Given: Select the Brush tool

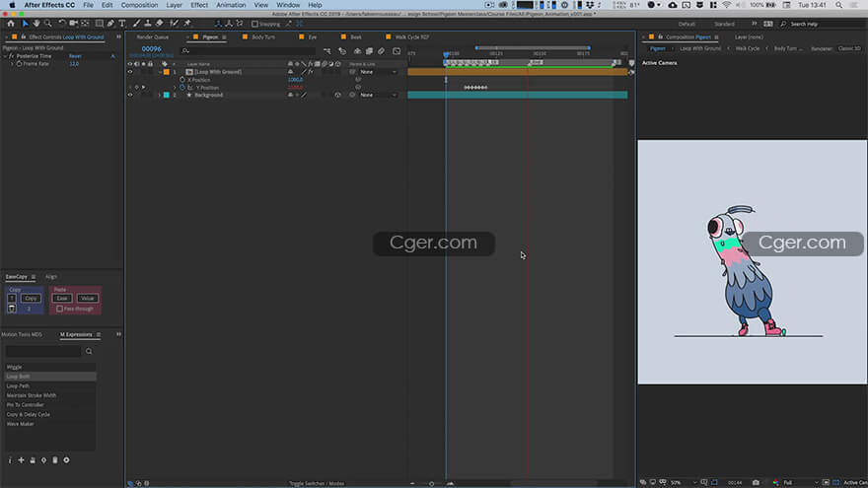Looking at the screenshot, I should (x=136, y=24).
